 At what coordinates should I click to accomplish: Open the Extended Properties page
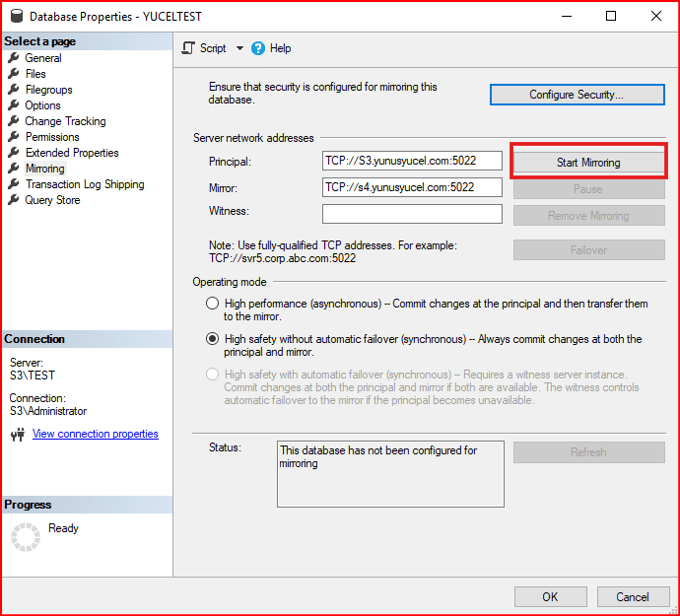point(72,153)
